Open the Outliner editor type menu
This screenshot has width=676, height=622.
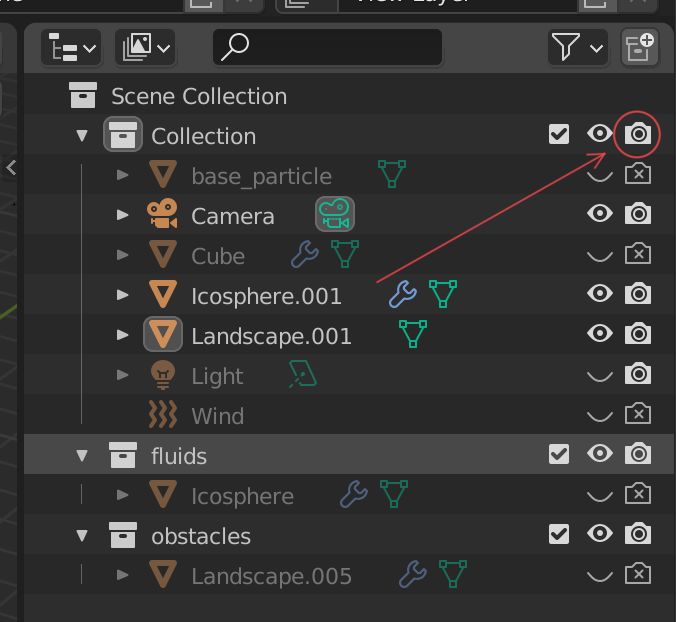click(x=71, y=48)
